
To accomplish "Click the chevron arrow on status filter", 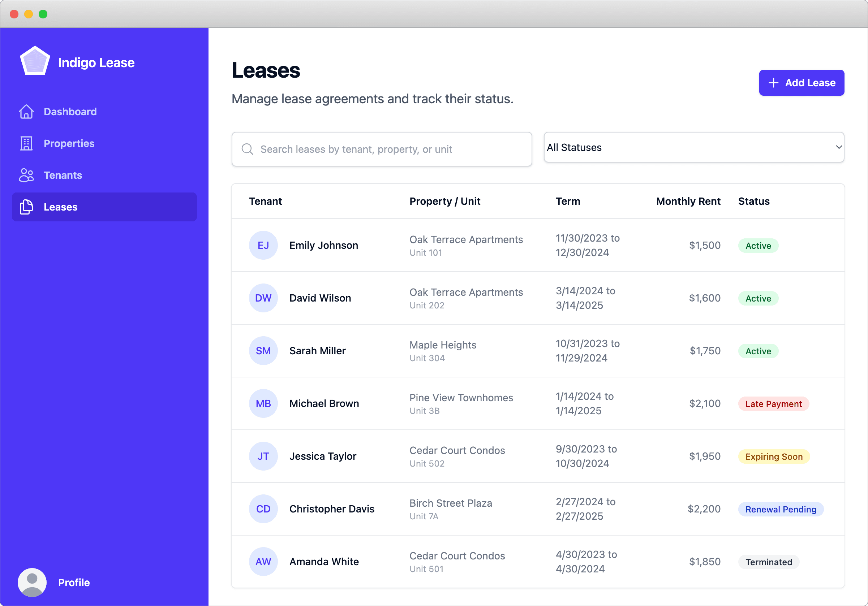I will (x=838, y=147).
